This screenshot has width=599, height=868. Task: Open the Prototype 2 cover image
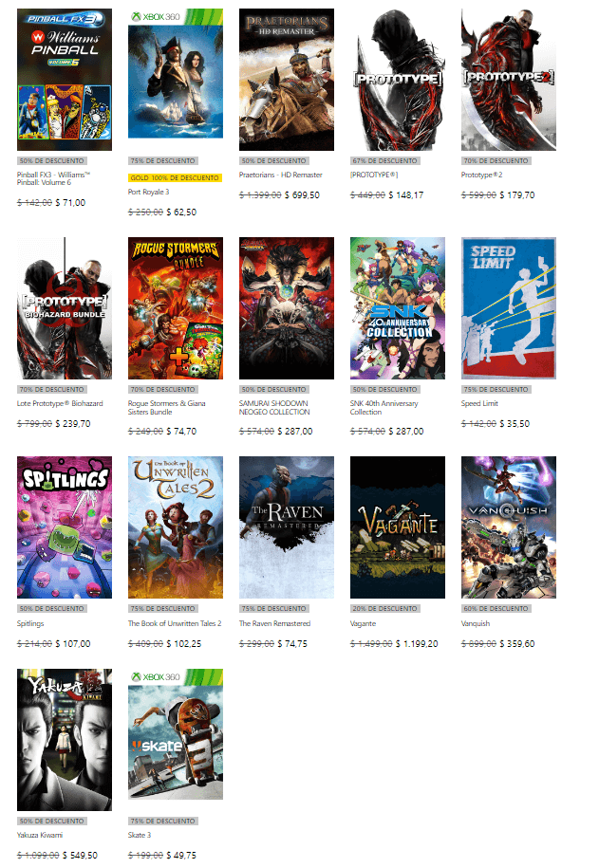coord(509,79)
